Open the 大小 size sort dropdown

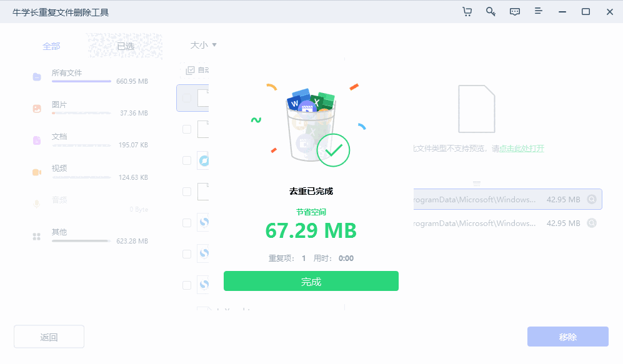tap(201, 45)
